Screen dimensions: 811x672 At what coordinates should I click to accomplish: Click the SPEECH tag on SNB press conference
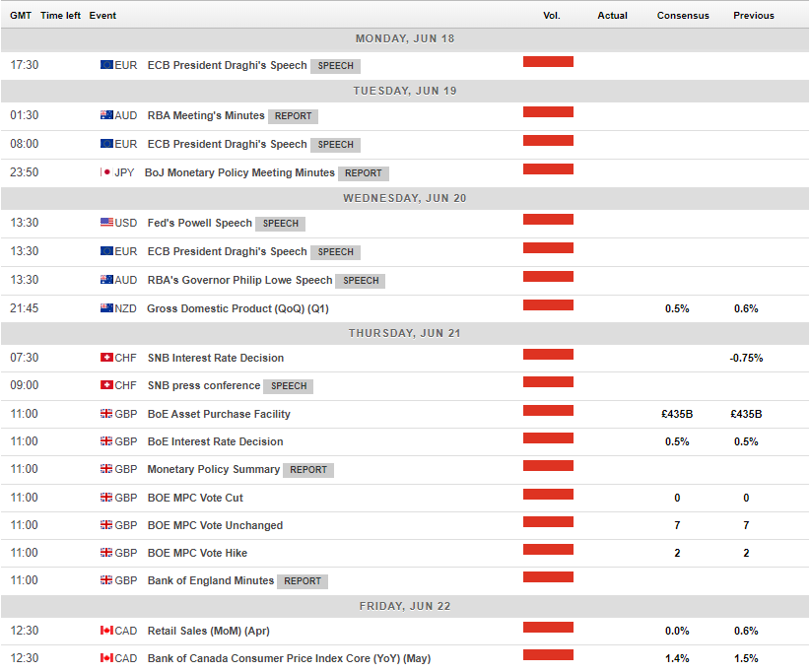tap(289, 386)
